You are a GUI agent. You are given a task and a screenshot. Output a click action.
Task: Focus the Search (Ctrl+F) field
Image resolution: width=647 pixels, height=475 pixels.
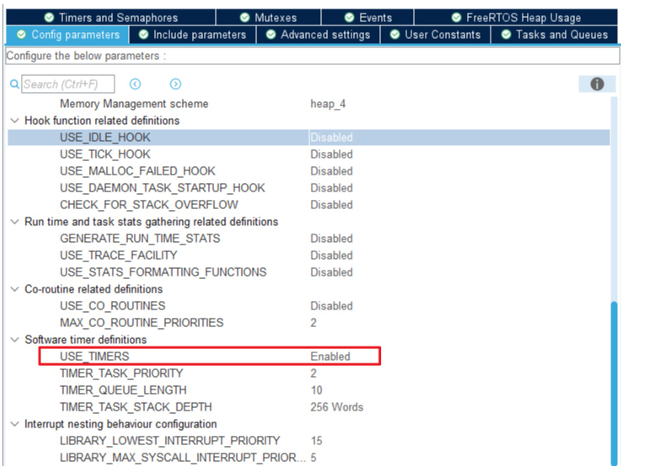(68, 84)
